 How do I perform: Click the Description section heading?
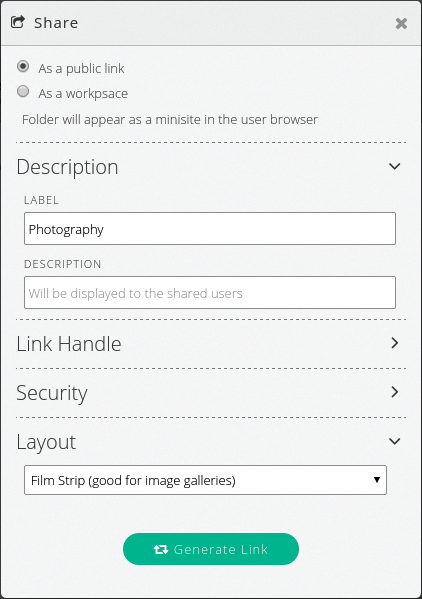tap(67, 167)
